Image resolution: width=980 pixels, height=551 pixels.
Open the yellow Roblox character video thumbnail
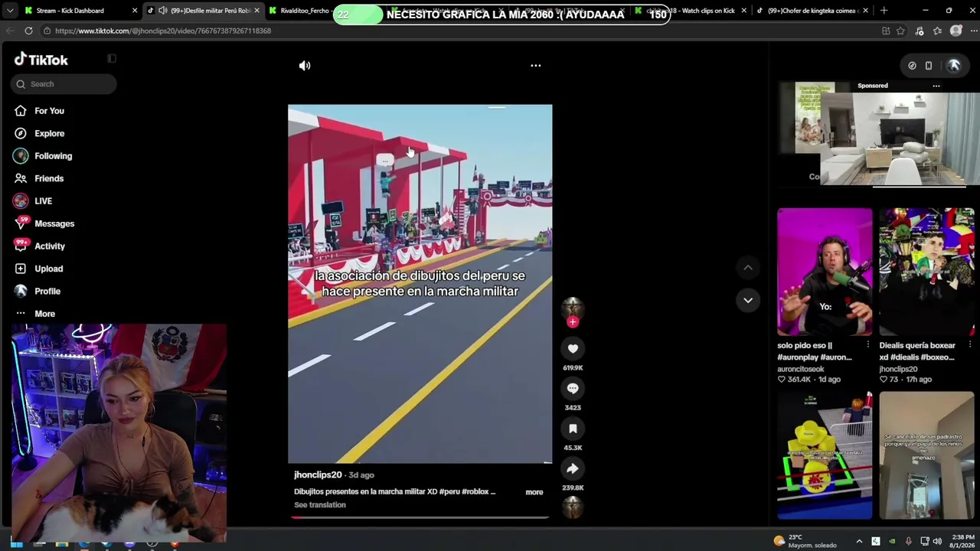(x=825, y=455)
